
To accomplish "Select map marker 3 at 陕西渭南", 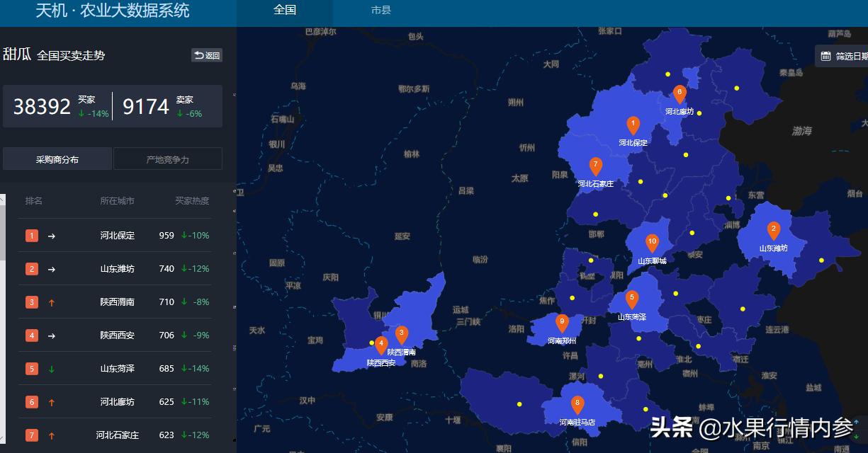I will [401, 334].
